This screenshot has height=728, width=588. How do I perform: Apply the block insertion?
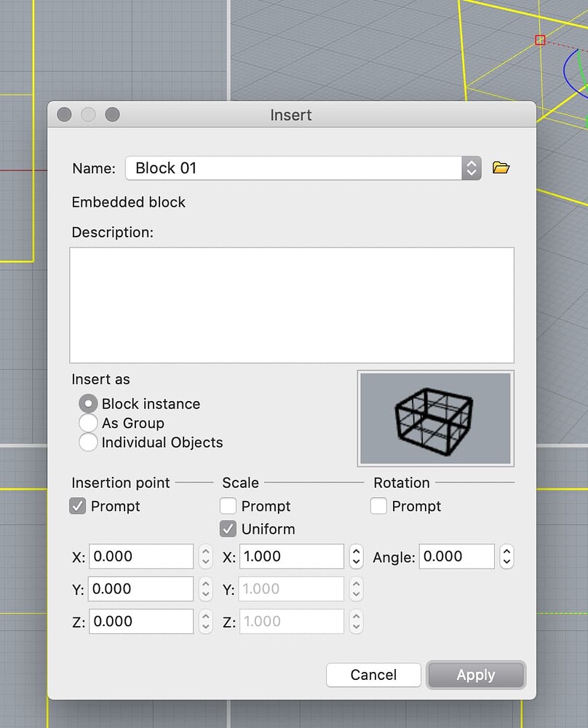476,675
